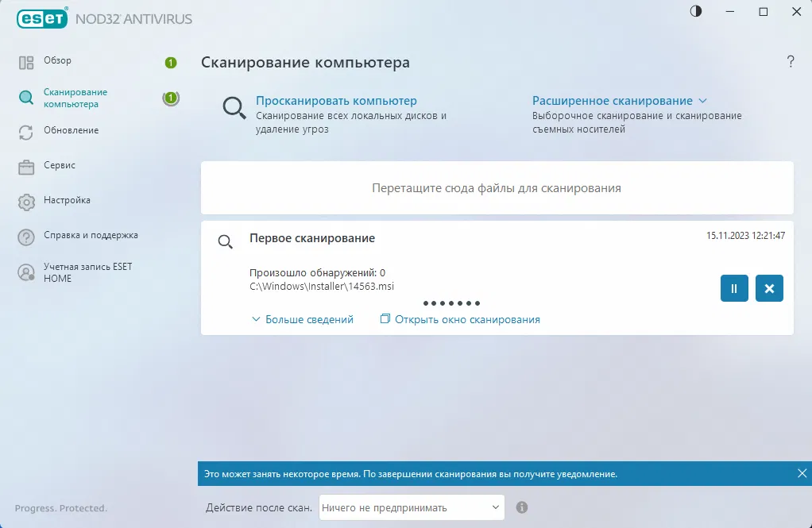
Task: Cancel the running scan with X button
Action: pos(770,288)
